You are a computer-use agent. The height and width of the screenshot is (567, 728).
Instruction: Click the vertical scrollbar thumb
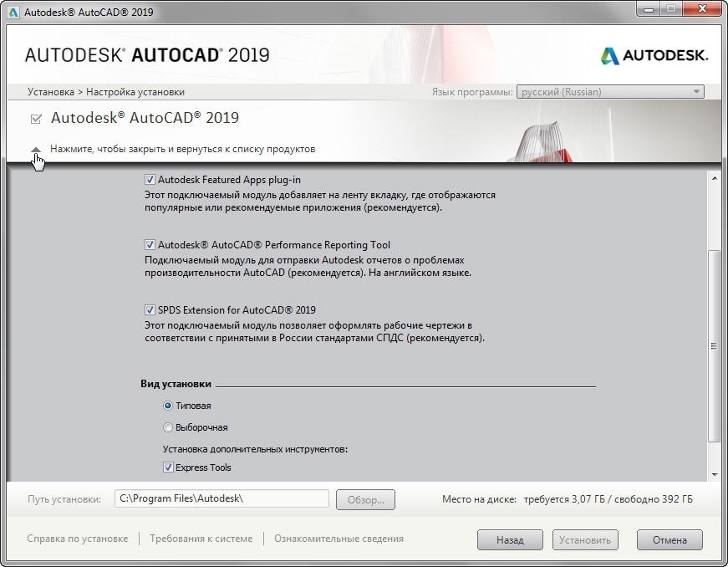coord(714,346)
